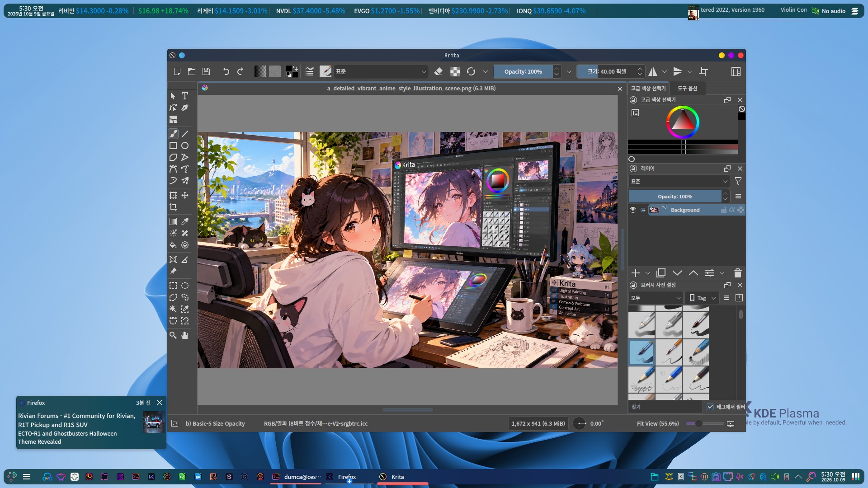Image resolution: width=868 pixels, height=488 pixels.
Task: Switch to the 도구 옵션 tab
Action: click(687, 88)
